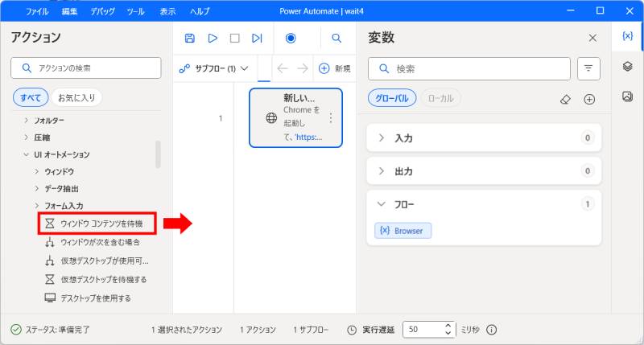Open the ファイル menu
The width and height of the screenshot is (644, 345).
(x=37, y=11)
